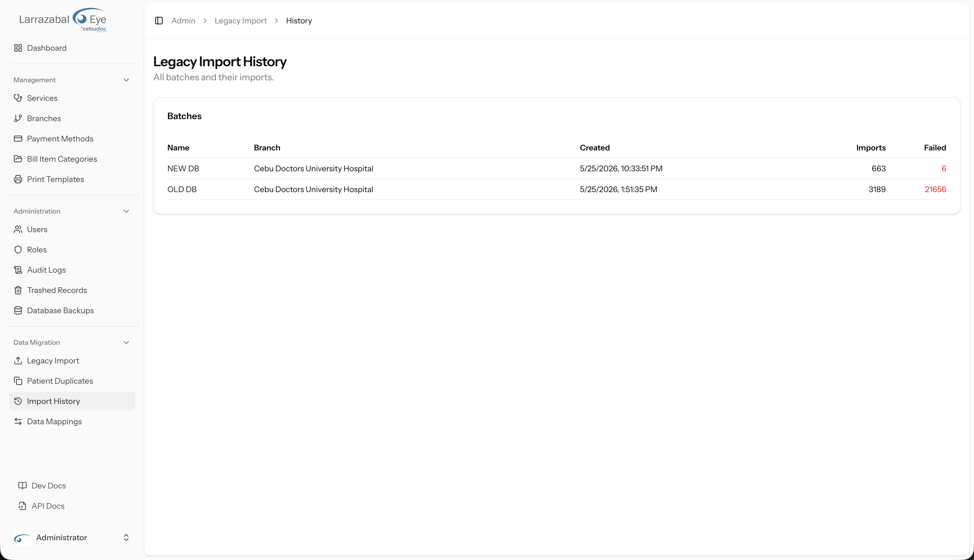Click the Data Migration section label
The height and width of the screenshot is (560, 974).
pos(37,343)
